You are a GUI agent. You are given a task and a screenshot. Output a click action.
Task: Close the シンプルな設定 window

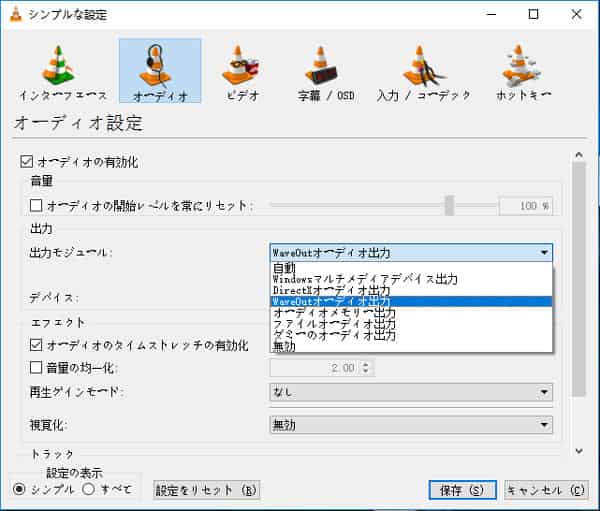tap(576, 15)
